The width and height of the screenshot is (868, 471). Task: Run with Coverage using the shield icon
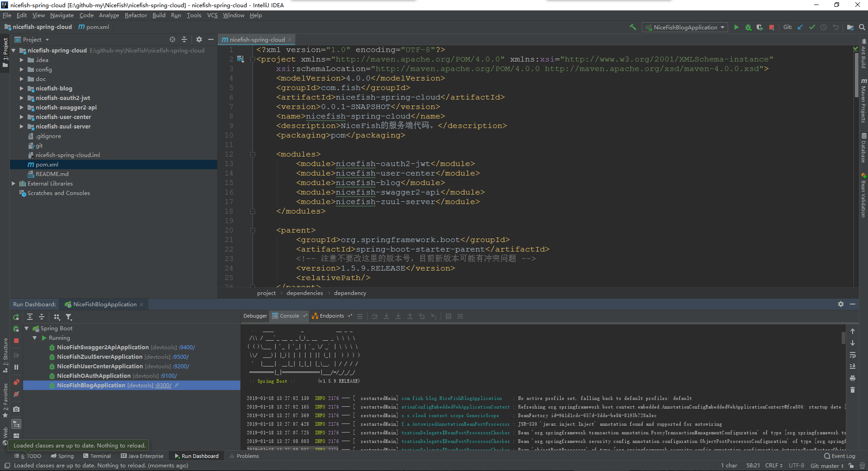click(760, 27)
